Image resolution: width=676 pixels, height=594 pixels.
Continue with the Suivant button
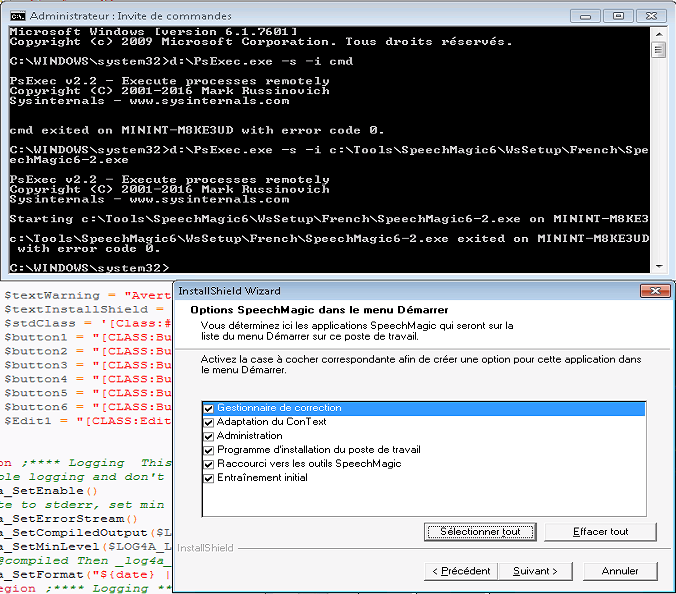point(535,571)
